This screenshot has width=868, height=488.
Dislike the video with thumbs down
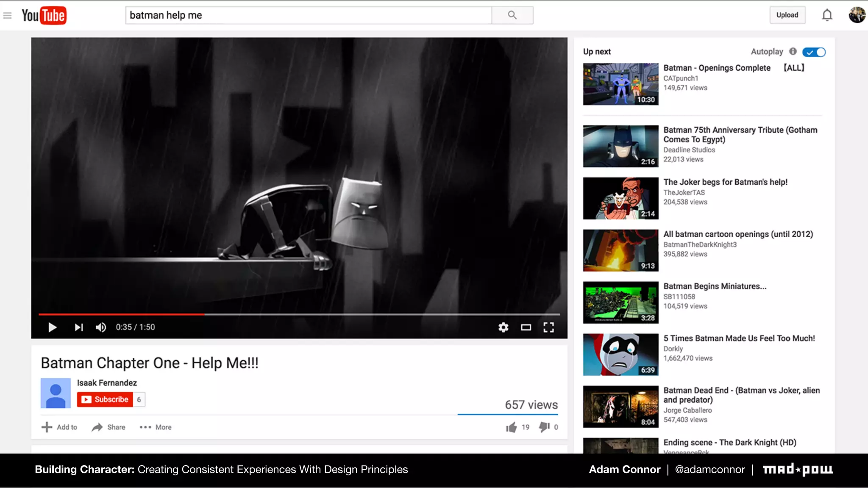click(x=544, y=427)
